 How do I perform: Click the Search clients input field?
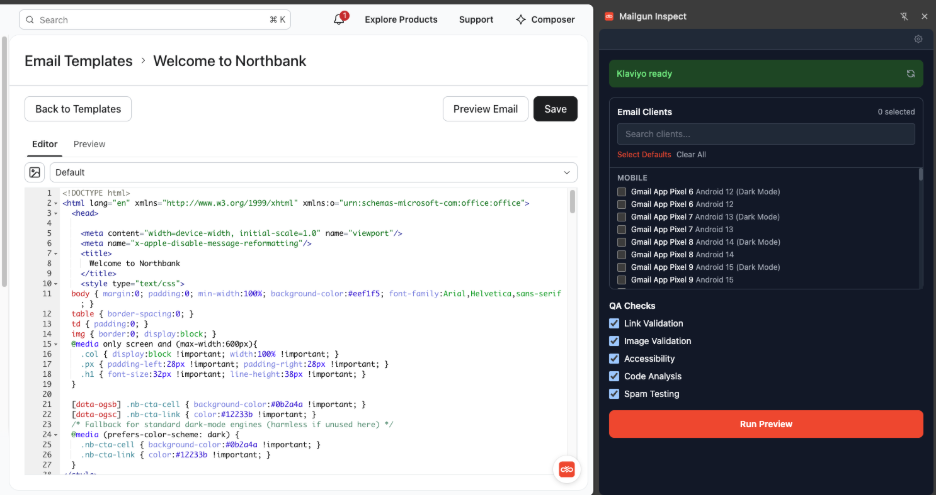(766, 134)
